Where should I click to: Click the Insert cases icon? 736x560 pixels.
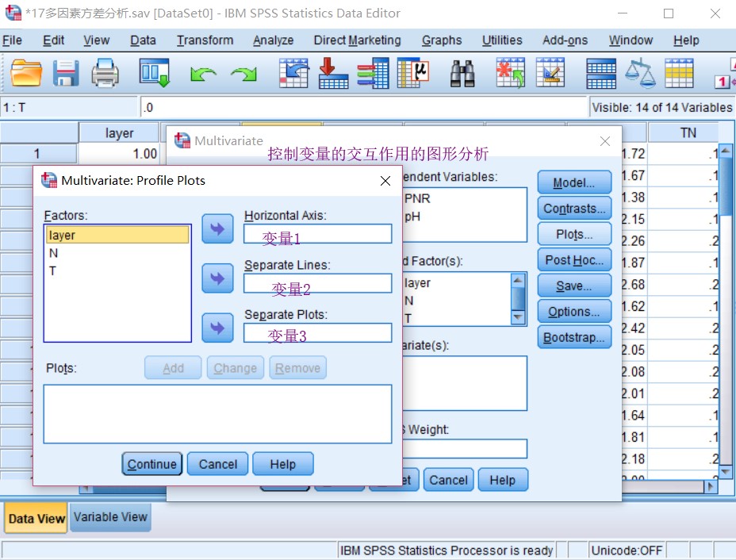pos(511,73)
